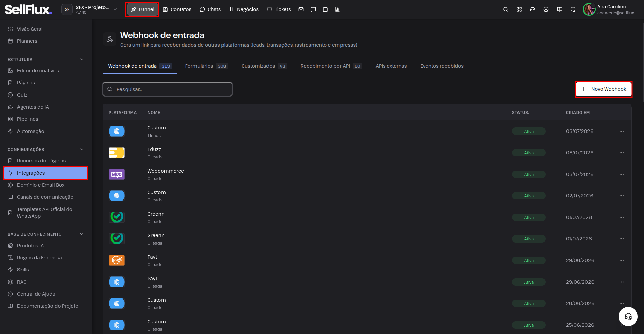Open the SFX - Projeto project selector dropdown

click(90, 9)
